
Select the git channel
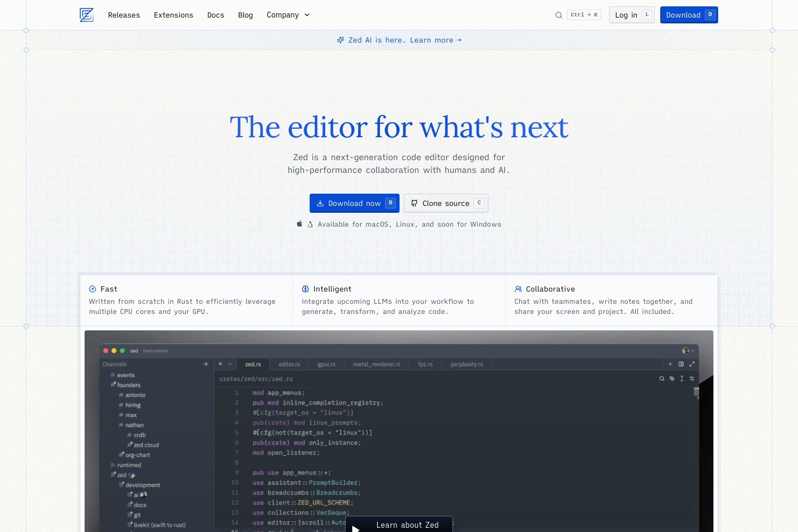[137, 515]
